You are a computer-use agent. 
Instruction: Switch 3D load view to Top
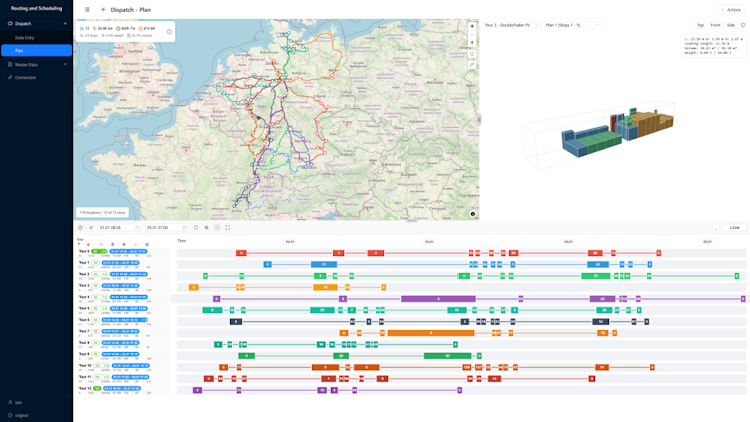[x=700, y=25]
